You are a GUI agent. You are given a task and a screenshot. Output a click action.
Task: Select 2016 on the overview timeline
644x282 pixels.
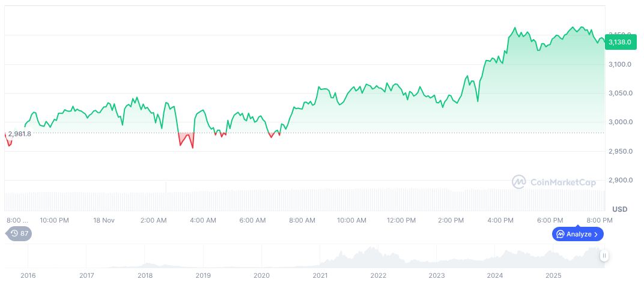pos(28,275)
